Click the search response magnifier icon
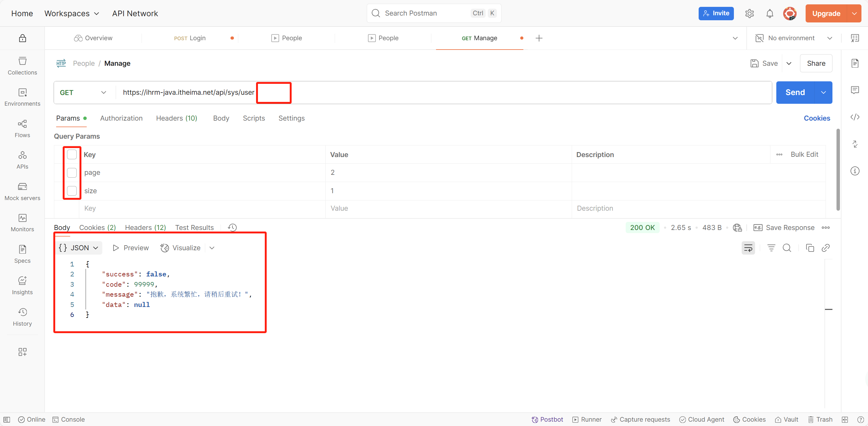 (x=787, y=248)
